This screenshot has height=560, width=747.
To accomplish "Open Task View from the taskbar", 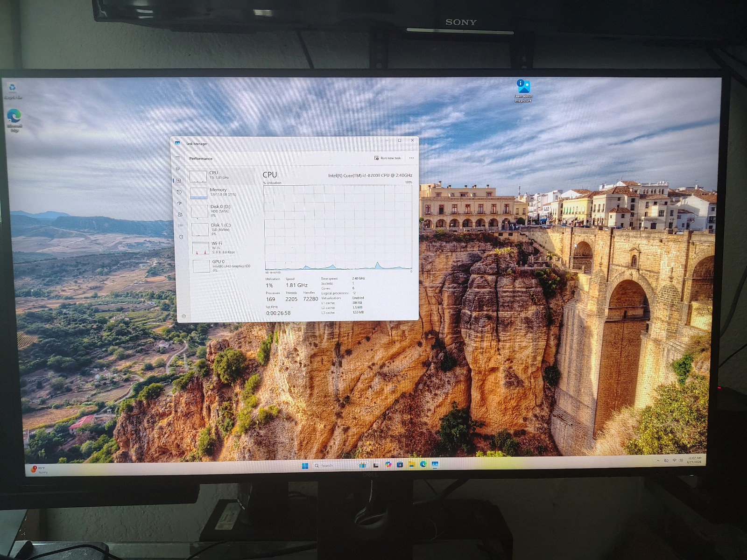I will pyautogui.click(x=375, y=465).
